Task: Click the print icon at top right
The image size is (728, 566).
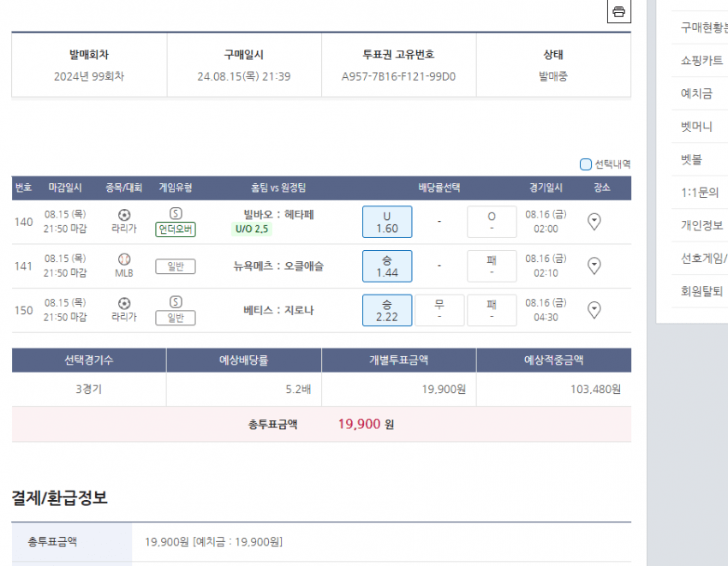Action: [x=618, y=11]
